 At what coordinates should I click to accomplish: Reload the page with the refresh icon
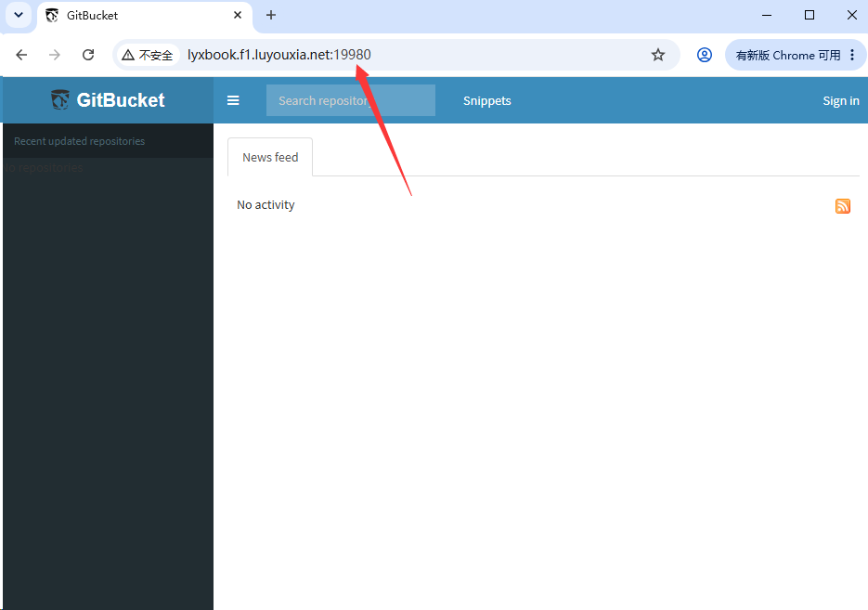[88, 55]
